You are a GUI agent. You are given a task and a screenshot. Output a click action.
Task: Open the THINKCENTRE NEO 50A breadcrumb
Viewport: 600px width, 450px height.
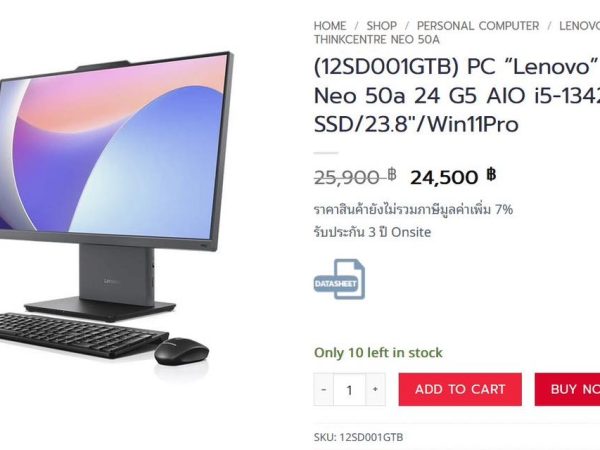377,39
